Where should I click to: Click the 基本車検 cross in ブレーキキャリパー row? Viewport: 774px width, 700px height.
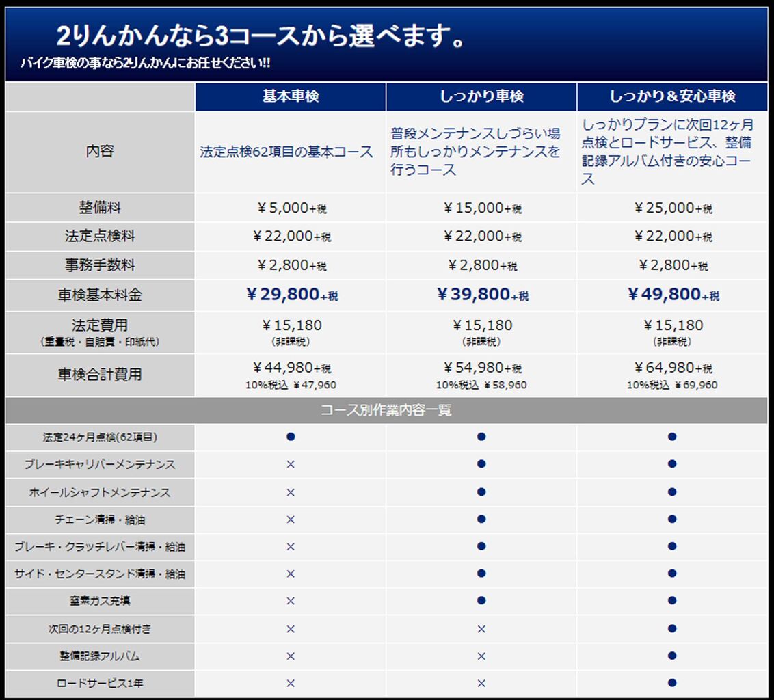pos(291,465)
